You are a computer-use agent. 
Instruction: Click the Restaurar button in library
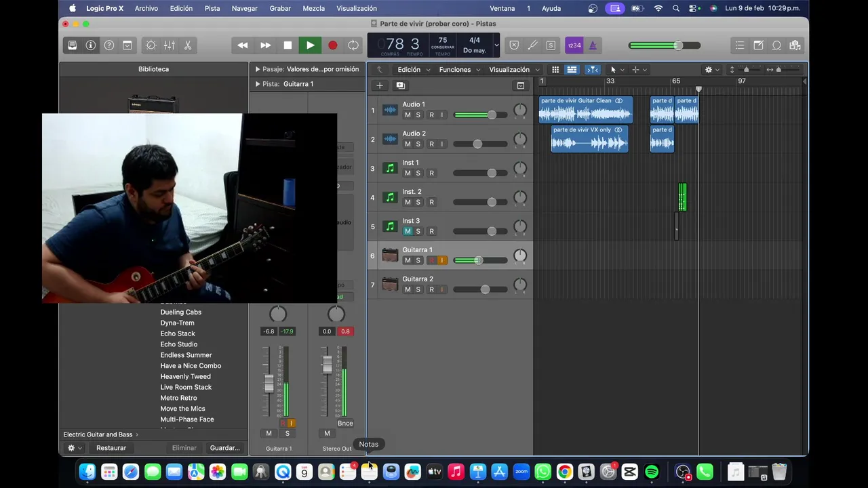(x=111, y=448)
